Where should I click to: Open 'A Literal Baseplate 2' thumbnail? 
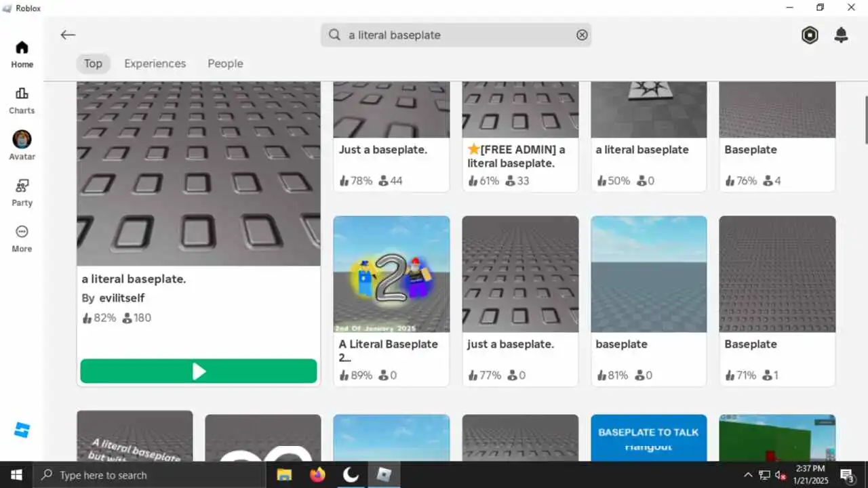tap(391, 274)
